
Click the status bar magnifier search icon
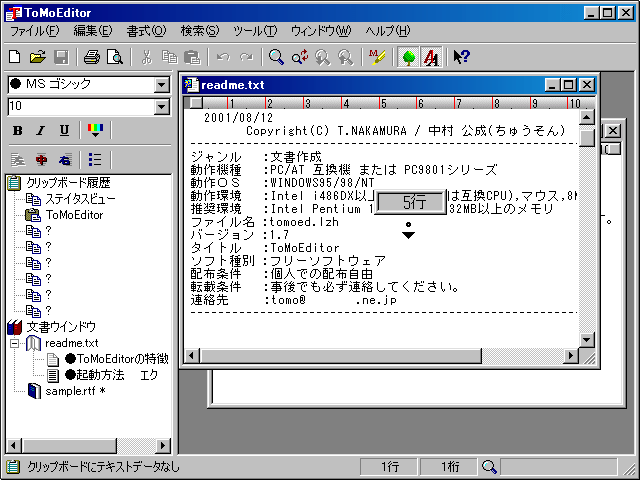pyautogui.click(x=489, y=467)
